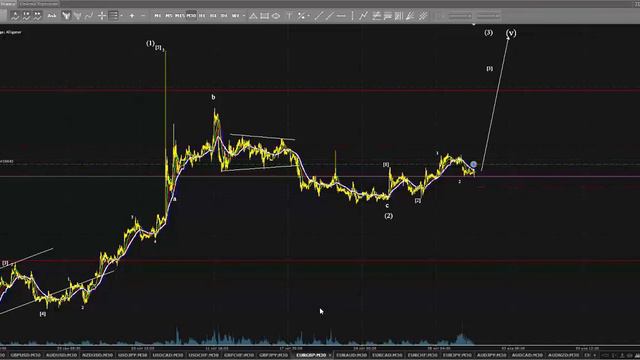
Task: Select the '(1)' wave label near the spike
Action: click(x=150, y=43)
